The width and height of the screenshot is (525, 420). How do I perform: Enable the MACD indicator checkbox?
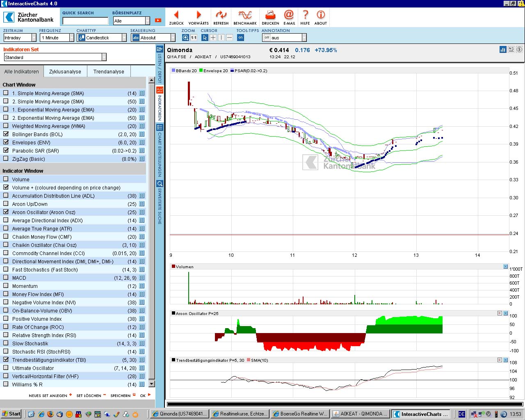pyautogui.click(x=6, y=278)
